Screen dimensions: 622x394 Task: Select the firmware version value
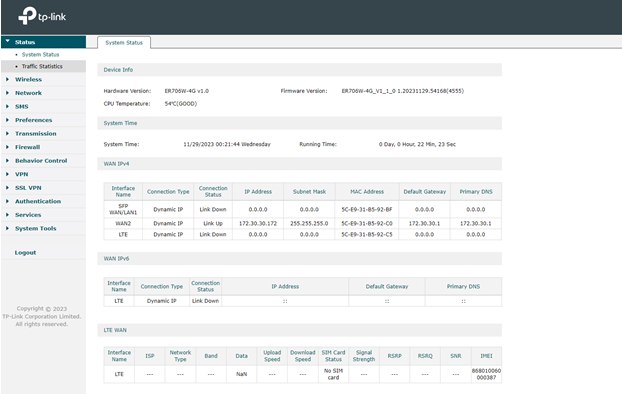(x=403, y=91)
